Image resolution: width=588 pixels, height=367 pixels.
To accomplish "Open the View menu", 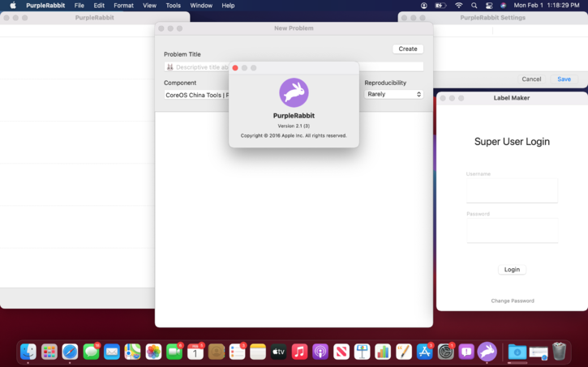I will tap(149, 5).
